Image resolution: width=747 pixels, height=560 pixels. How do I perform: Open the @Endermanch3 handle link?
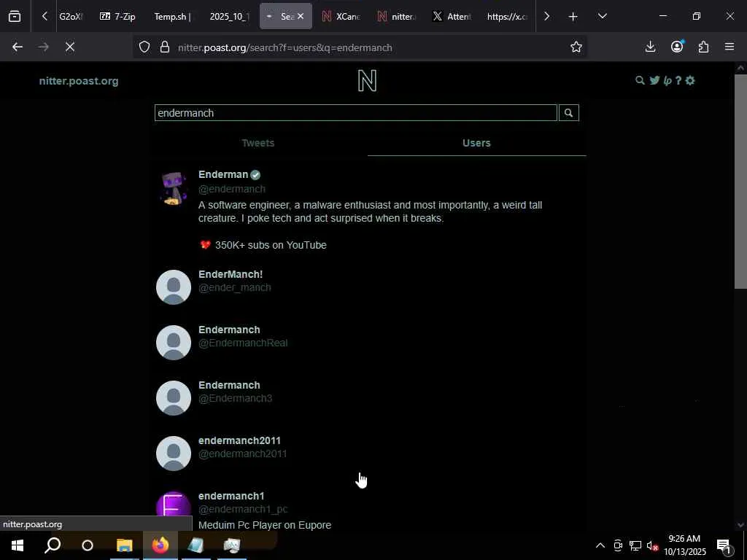236,398
